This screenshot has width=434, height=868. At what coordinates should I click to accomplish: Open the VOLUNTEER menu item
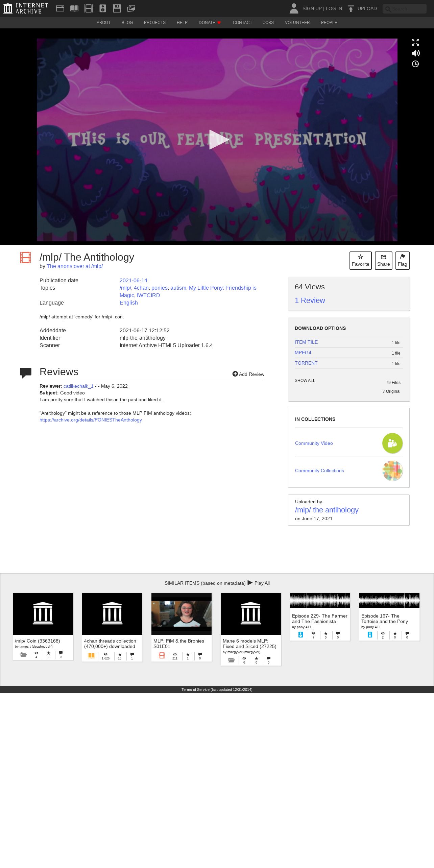(x=297, y=23)
